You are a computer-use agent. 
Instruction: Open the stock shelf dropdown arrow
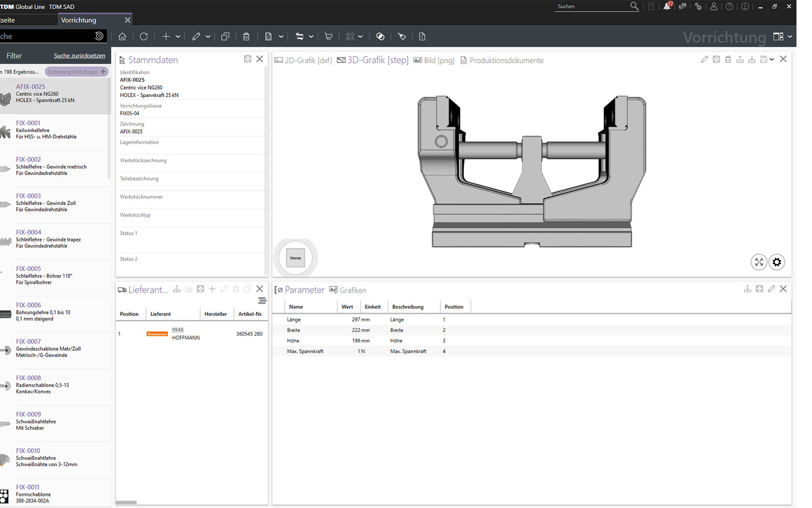coord(311,36)
